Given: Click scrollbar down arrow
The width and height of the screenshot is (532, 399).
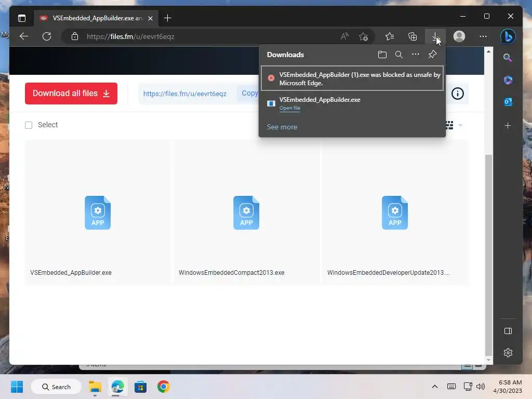Looking at the screenshot, I should 488,360.
